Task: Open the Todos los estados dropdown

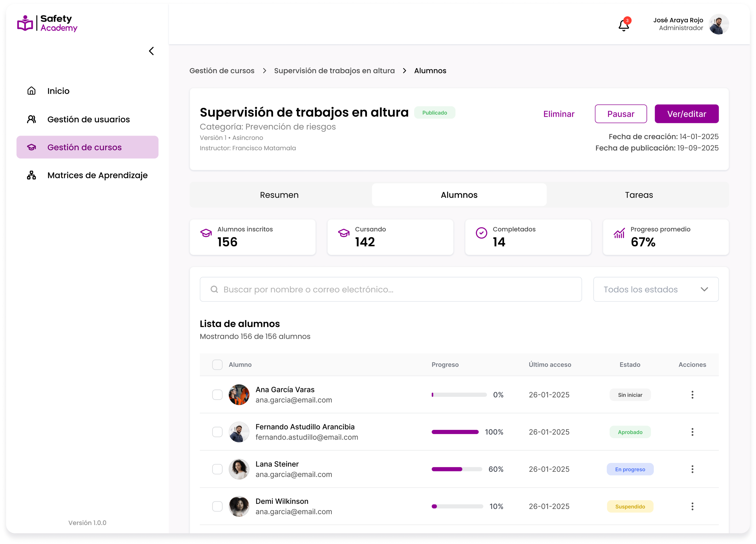Action: pos(655,289)
